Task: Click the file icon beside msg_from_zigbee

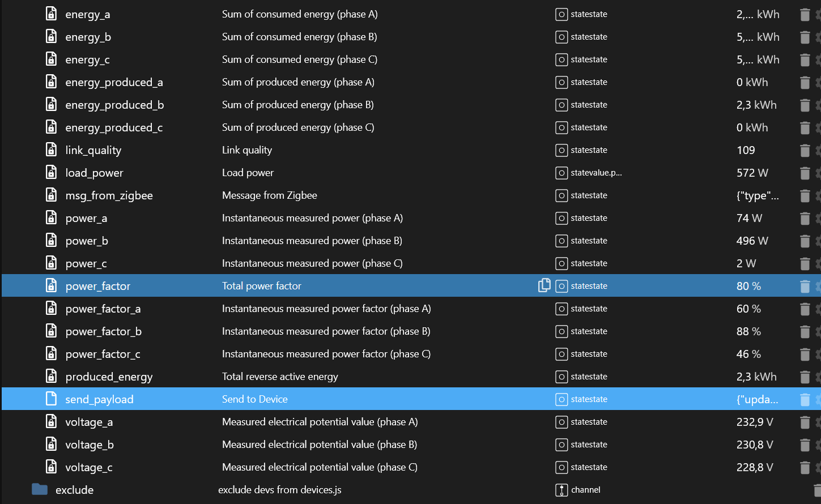Action: (x=51, y=195)
